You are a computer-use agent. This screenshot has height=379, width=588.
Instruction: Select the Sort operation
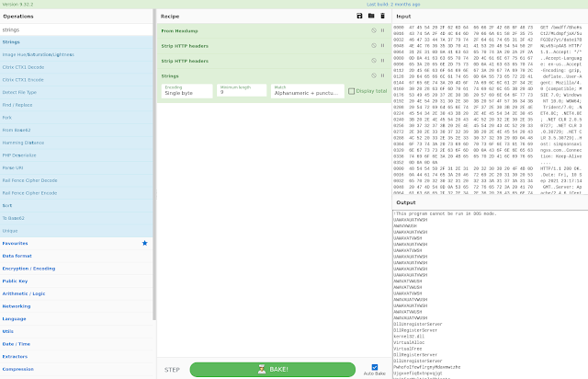click(x=76, y=205)
